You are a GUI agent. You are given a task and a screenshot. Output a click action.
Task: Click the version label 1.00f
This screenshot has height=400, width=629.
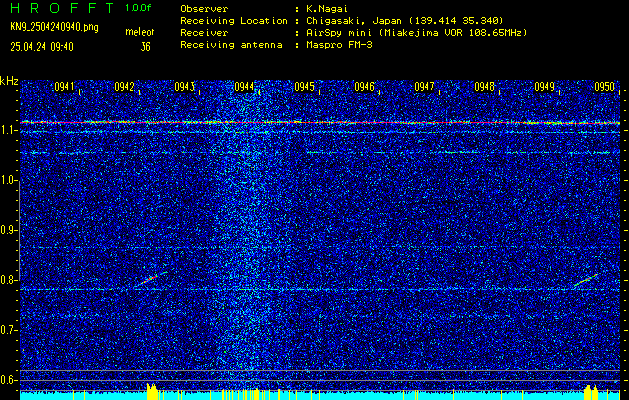tap(138, 8)
